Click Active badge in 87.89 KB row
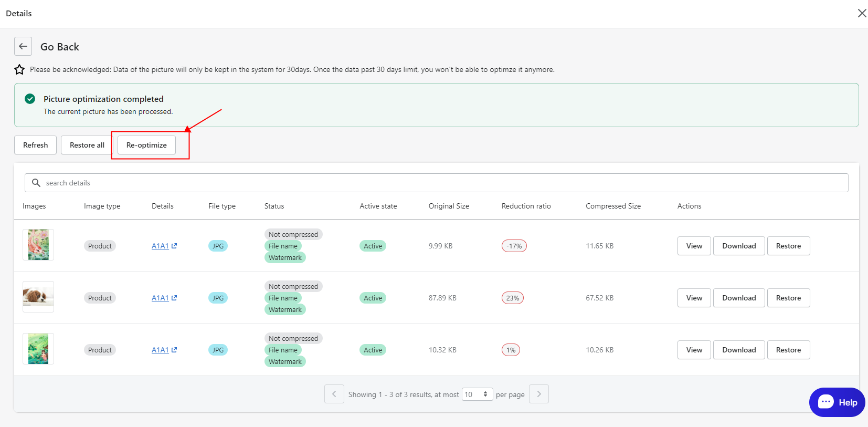Viewport: 868px width, 427px height. [373, 298]
